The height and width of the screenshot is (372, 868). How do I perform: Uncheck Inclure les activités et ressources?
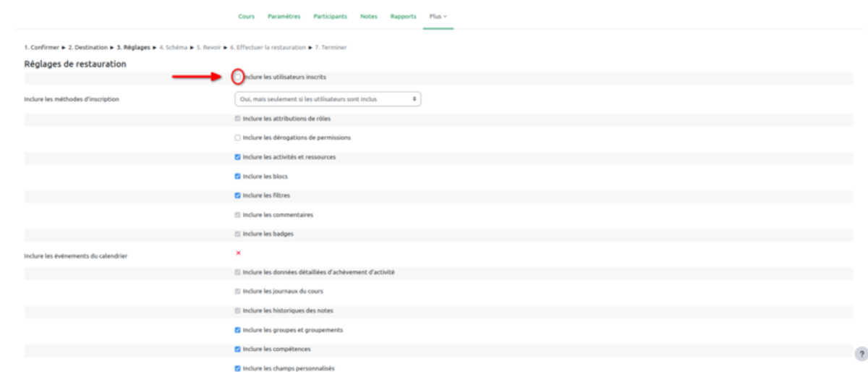point(238,157)
